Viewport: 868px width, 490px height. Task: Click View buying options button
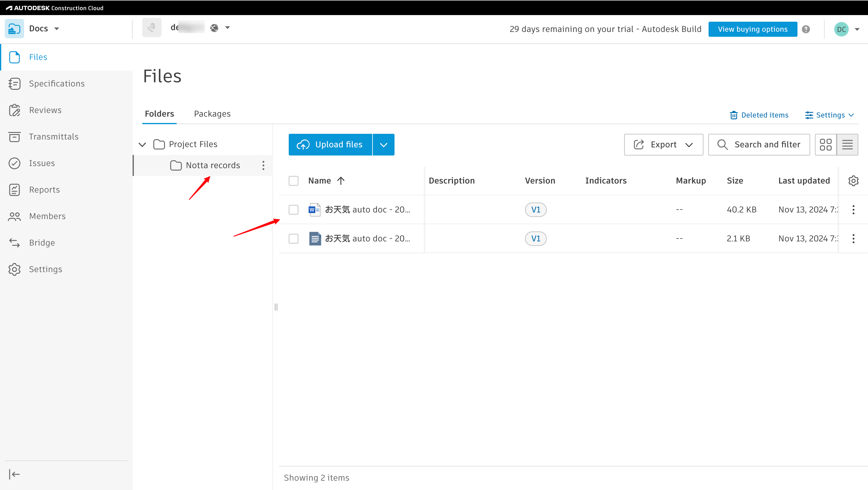coord(753,29)
